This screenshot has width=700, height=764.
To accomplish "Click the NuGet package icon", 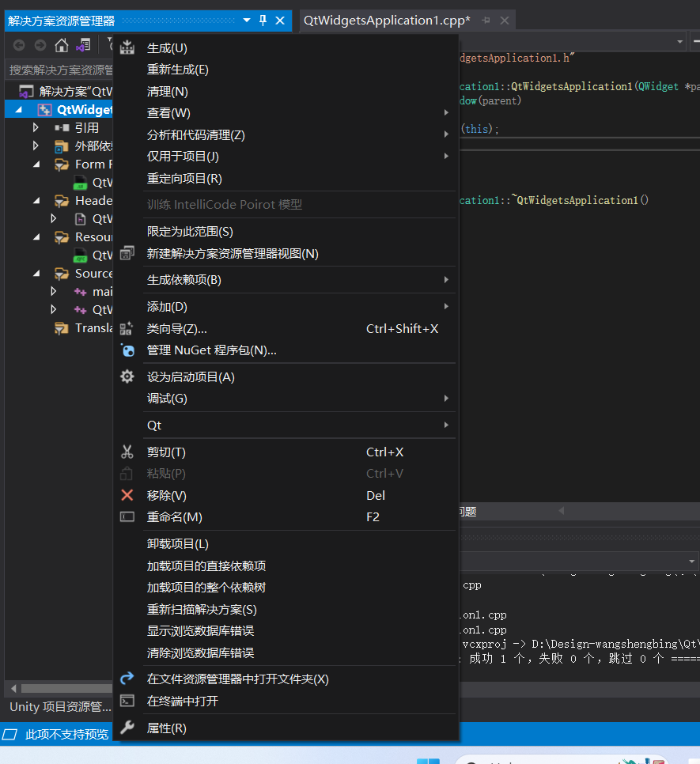I will [x=127, y=350].
